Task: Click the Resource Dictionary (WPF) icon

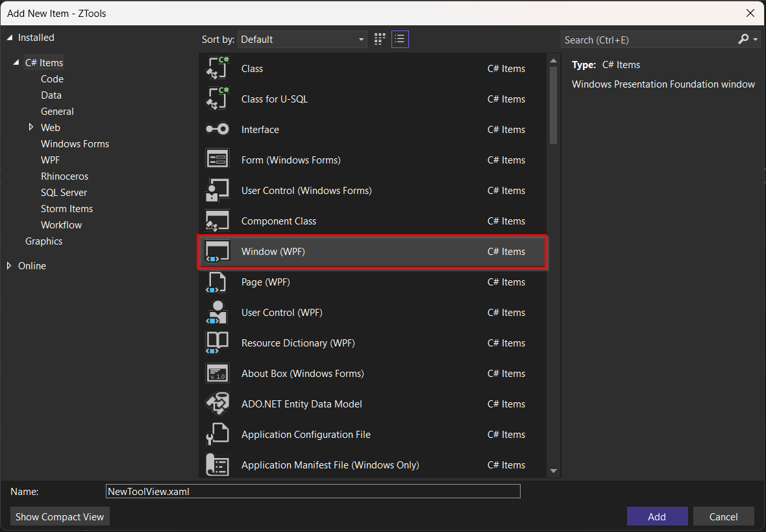Action: pos(217,343)
